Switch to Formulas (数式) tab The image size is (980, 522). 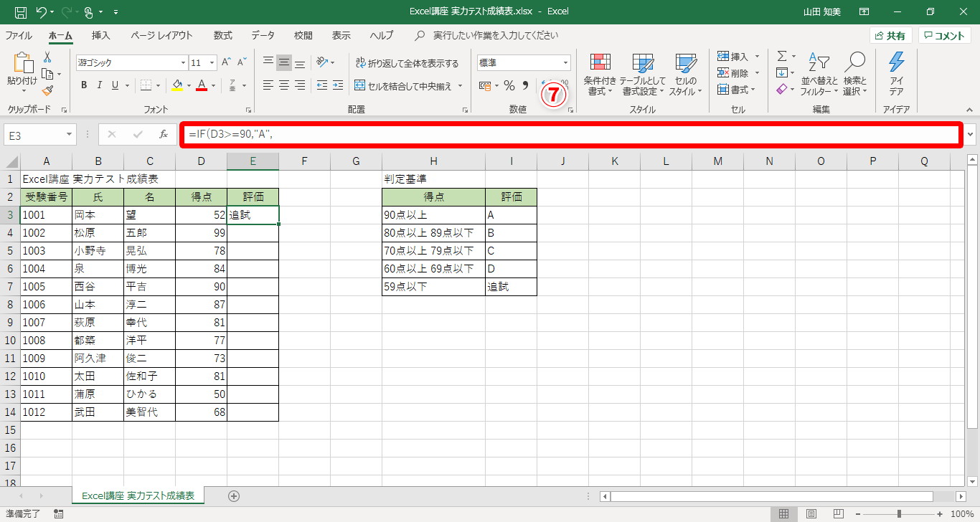[223, 35]
